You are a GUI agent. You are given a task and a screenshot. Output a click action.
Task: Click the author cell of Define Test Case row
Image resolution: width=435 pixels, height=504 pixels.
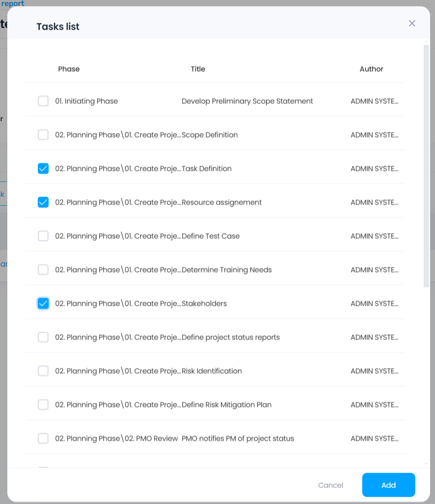pos(374,236)
